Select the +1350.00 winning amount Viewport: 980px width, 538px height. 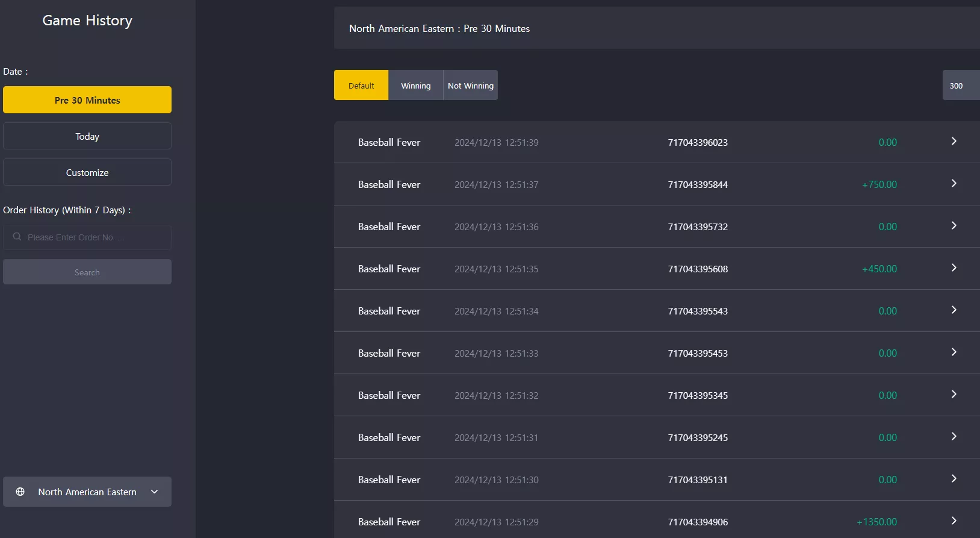point(876,522)
